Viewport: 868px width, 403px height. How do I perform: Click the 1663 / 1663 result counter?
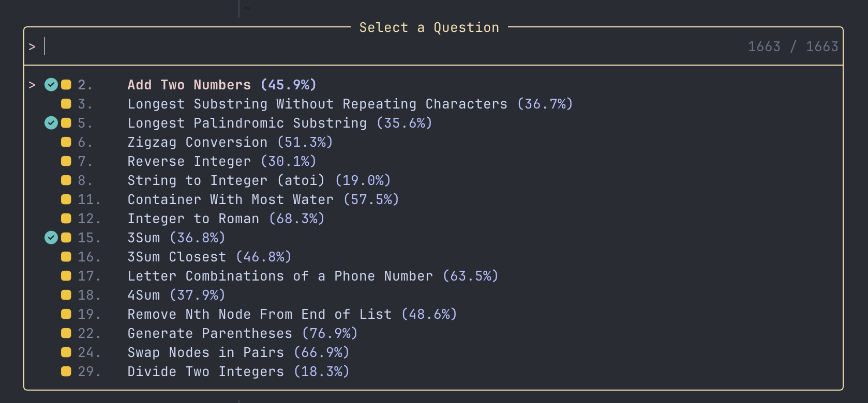pyautogui.click(x=793, y=47)
